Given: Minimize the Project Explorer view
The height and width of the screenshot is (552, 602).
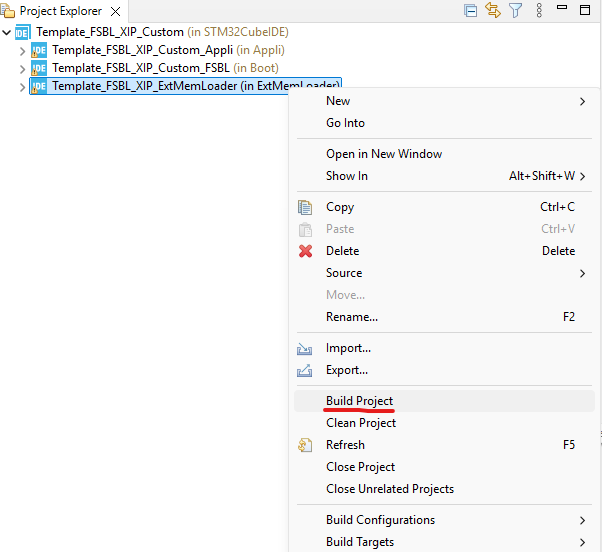Looking at the screenshot, I should pyautogui.click(x=562, y=7).
